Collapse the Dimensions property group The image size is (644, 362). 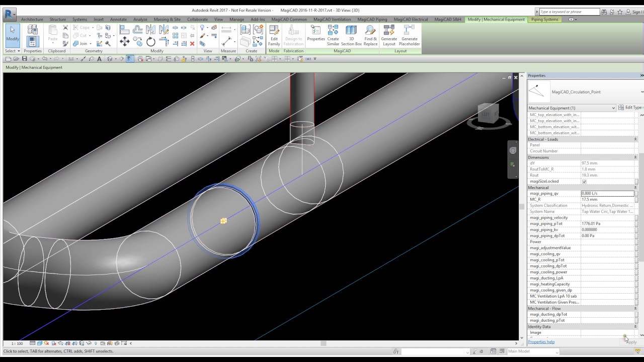(x=635, y=157)
